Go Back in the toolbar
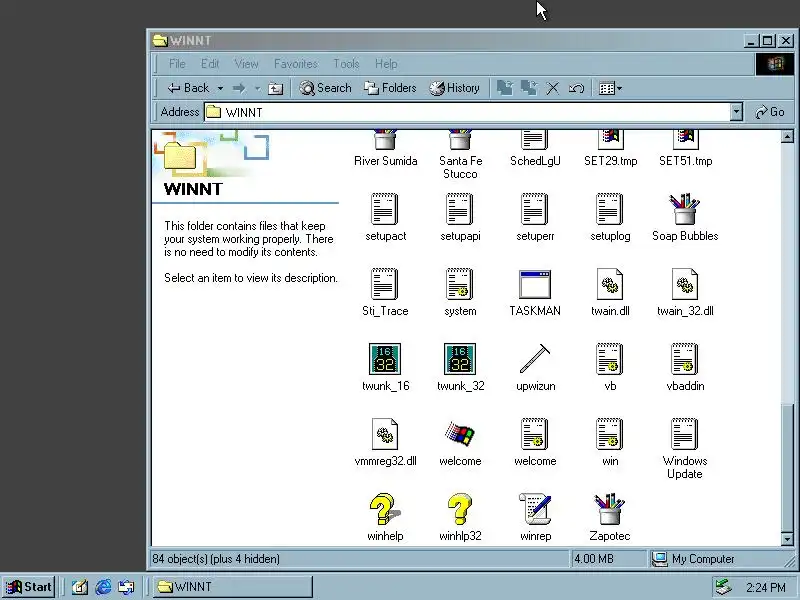Viewport: 800px width, 600px height. click(x=188, y=88)
